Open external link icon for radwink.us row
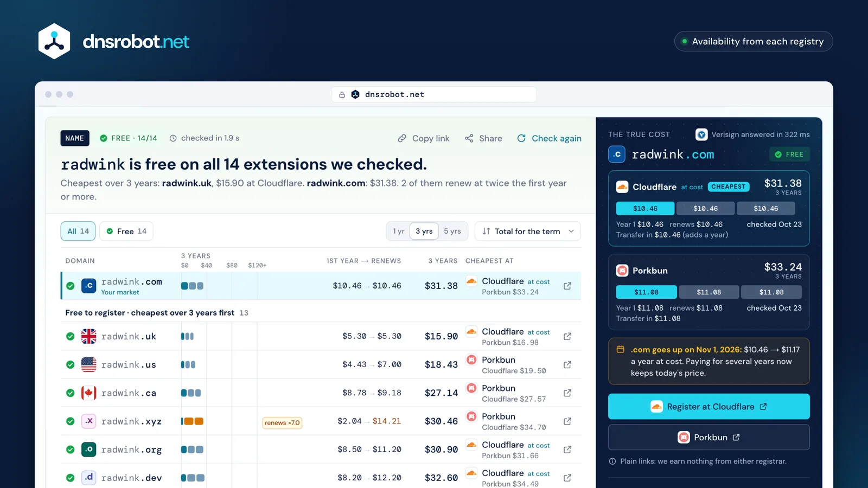 point(567,364)
